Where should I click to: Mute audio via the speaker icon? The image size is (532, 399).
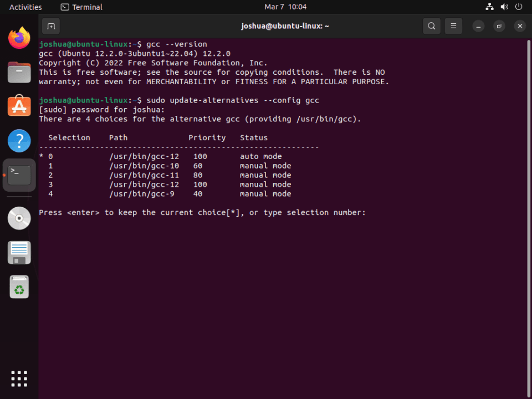(503, 7)
